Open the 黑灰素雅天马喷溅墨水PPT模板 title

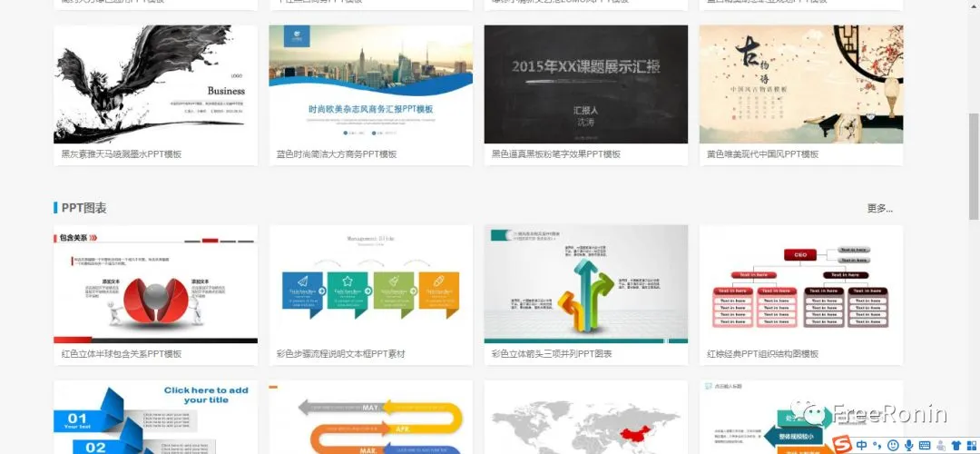[x=122, y=153]
